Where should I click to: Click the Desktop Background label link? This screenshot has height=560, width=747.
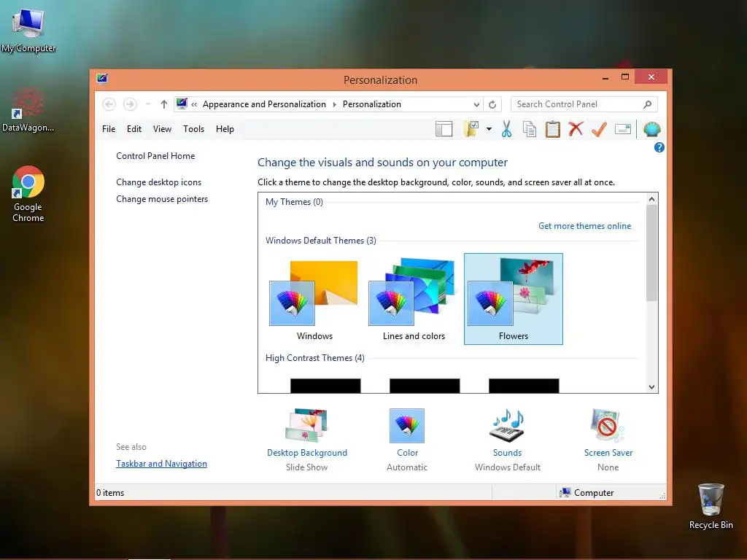307,453
